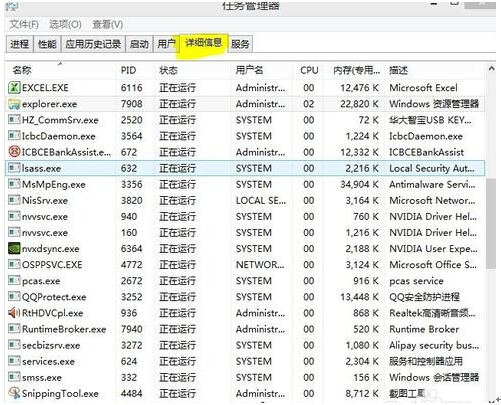501x405 pixels.
Task: Click memory value 22,820 K
Action: click(x=359, y=104)
